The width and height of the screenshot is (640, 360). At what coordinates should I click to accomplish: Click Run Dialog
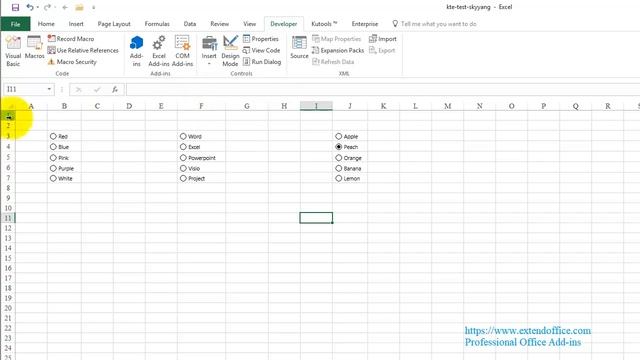click(x=262, y=62)
